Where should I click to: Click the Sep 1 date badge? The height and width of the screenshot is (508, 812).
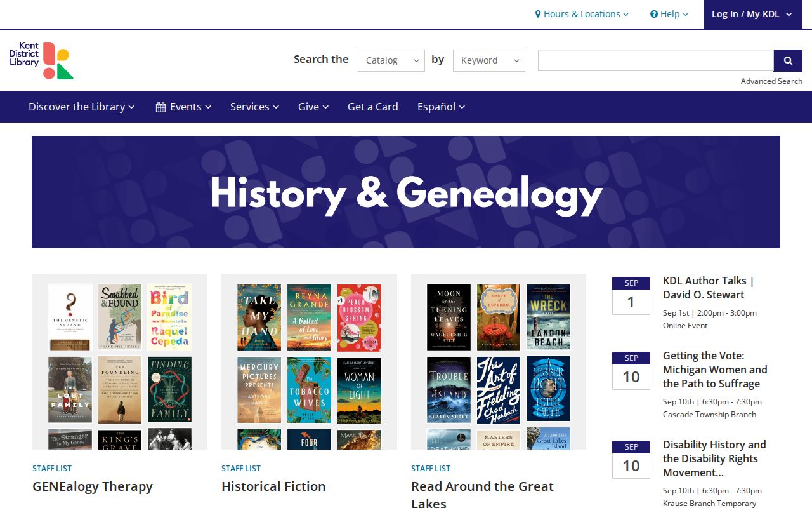coord(631,296)
